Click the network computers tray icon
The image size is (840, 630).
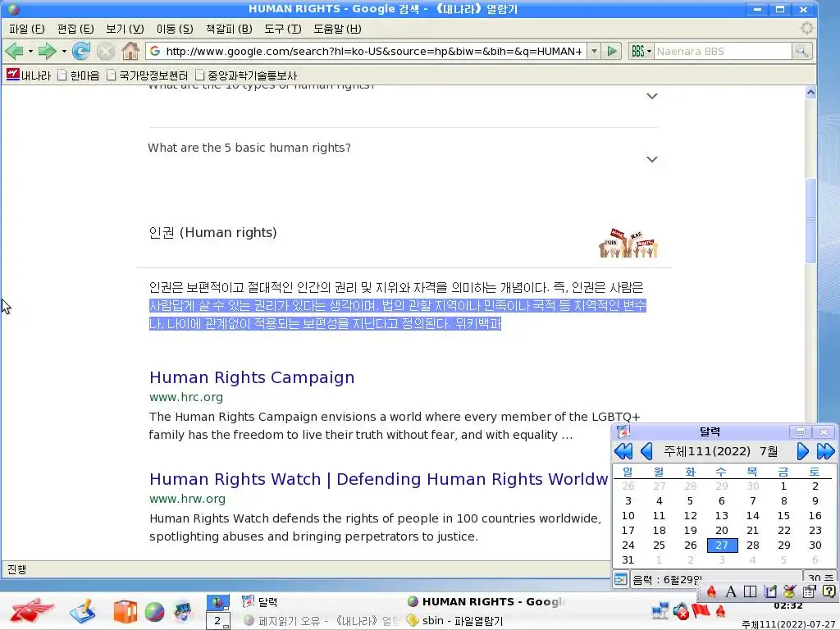point(660,610)
